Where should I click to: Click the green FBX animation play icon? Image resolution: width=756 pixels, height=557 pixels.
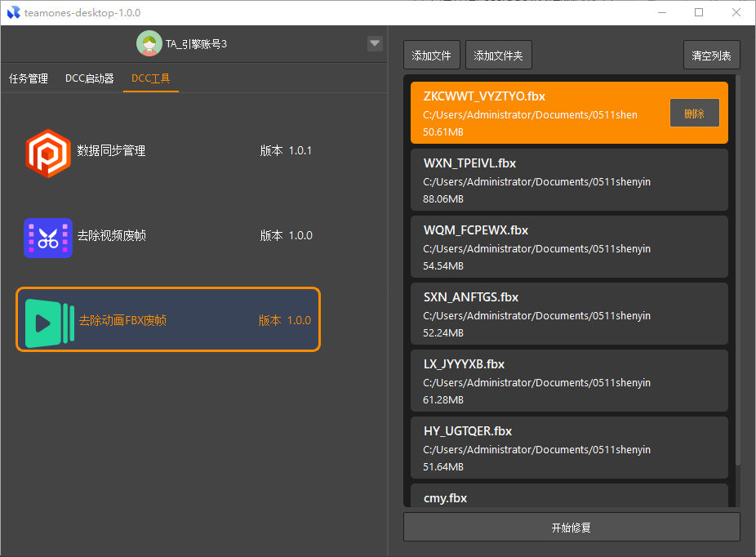coord(49,323)
